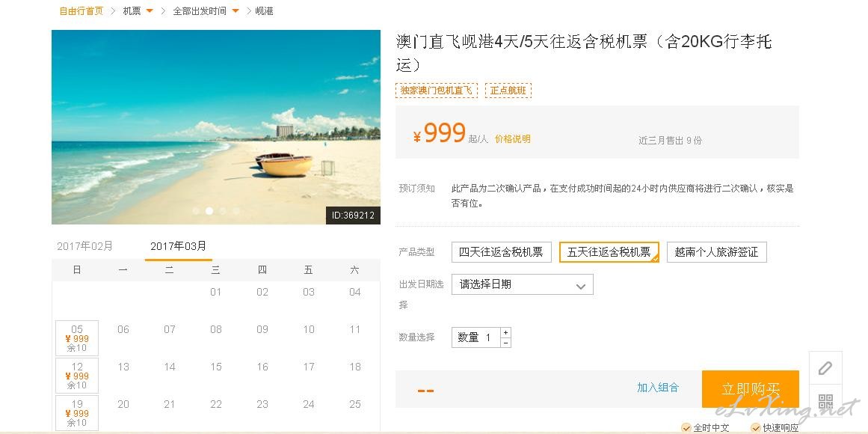Click the product title 澳门直飞岘港

pos(584,53)
